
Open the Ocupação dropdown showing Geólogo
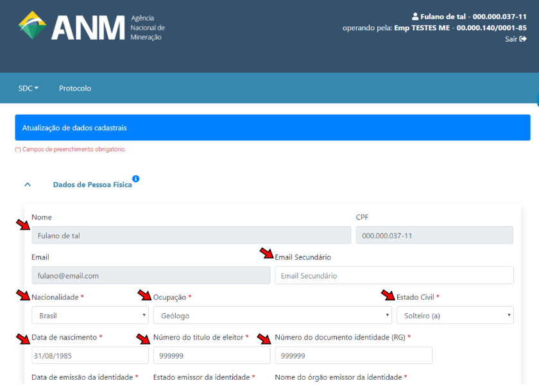[x=272, y=316]
